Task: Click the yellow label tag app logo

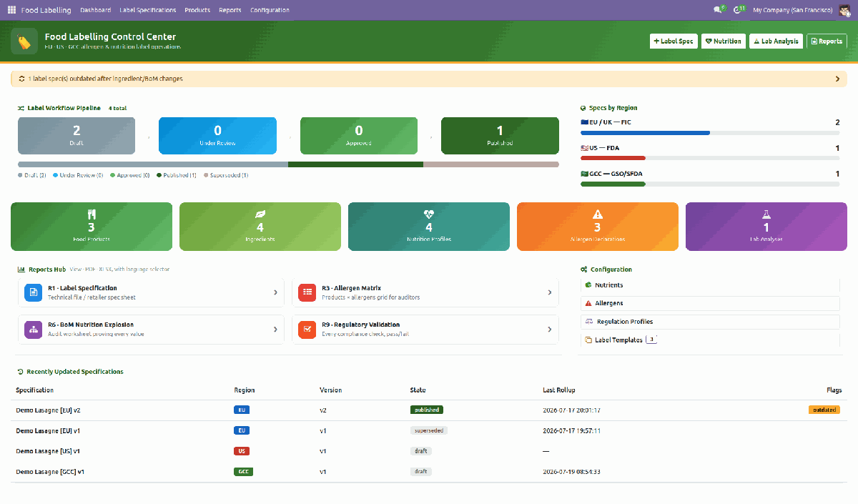Action: click(24, 41)
